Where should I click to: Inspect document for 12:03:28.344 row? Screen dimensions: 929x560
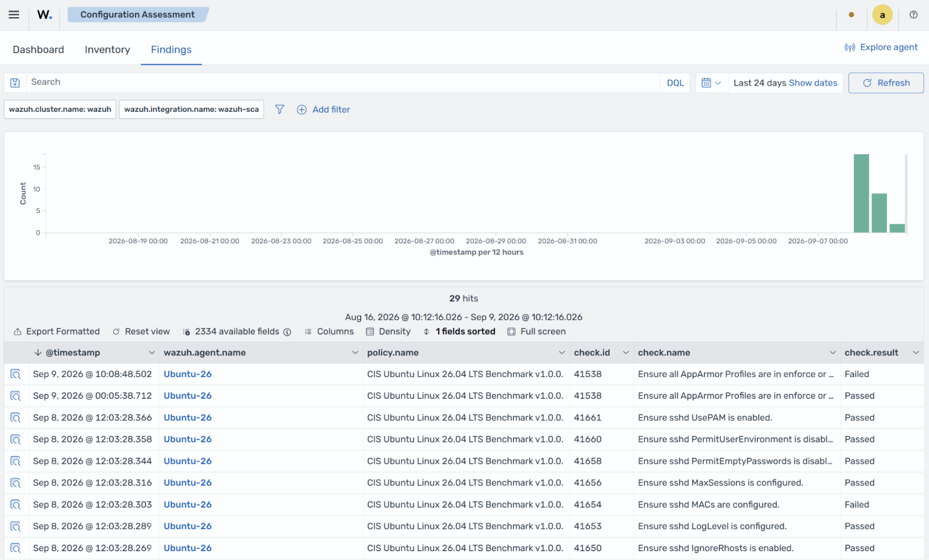(x=15, y=461)
